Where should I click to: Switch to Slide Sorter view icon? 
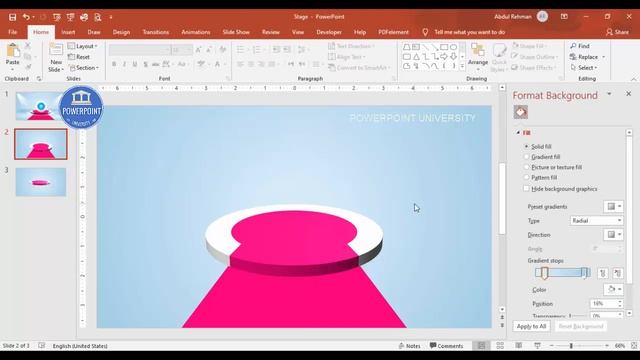pos(500,346)
